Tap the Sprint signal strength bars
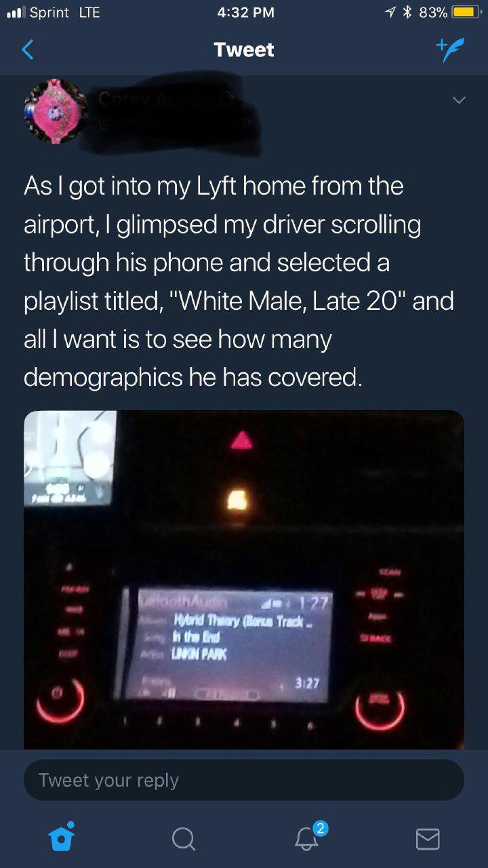 [15, 12]
